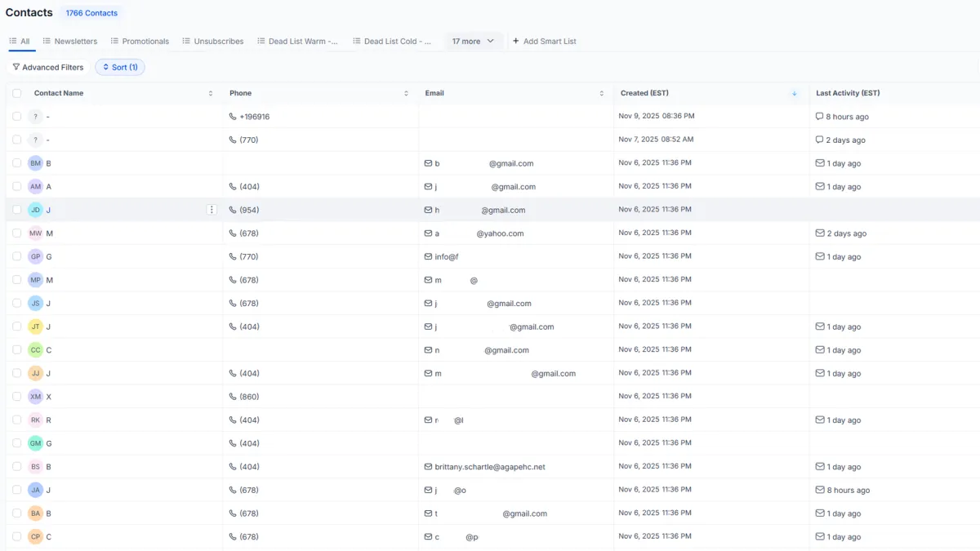
Task: Click chat icon in Nov 7 row
Action: pos(820,140)
